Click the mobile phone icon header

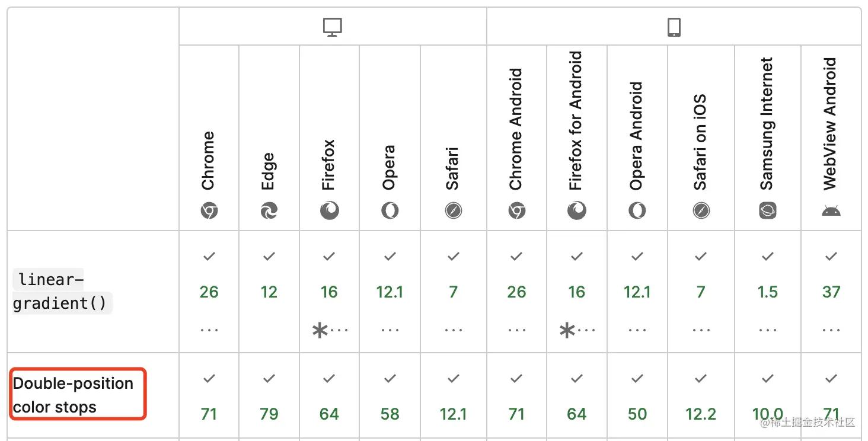pos(674,27)
